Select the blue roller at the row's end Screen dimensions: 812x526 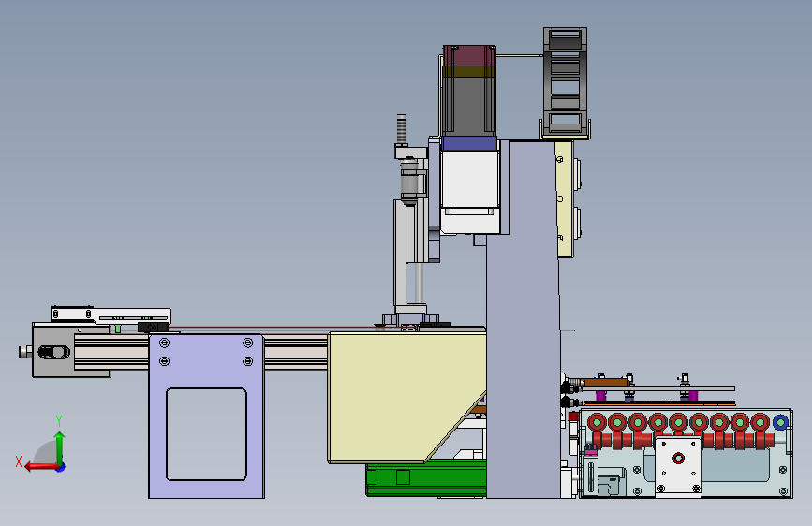pyautogui.click(x=780, y=422)
